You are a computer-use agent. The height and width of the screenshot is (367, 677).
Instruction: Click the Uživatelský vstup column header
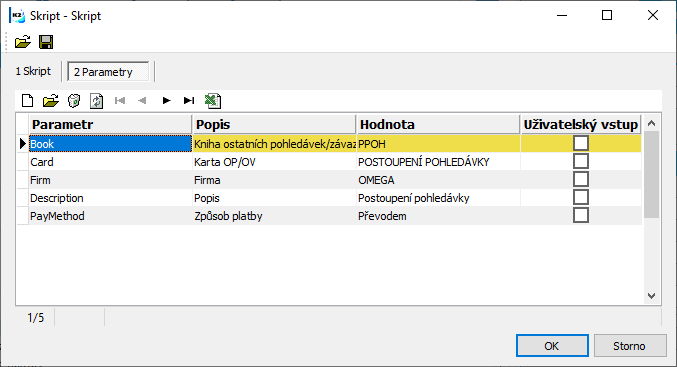(x=581, y=124)
